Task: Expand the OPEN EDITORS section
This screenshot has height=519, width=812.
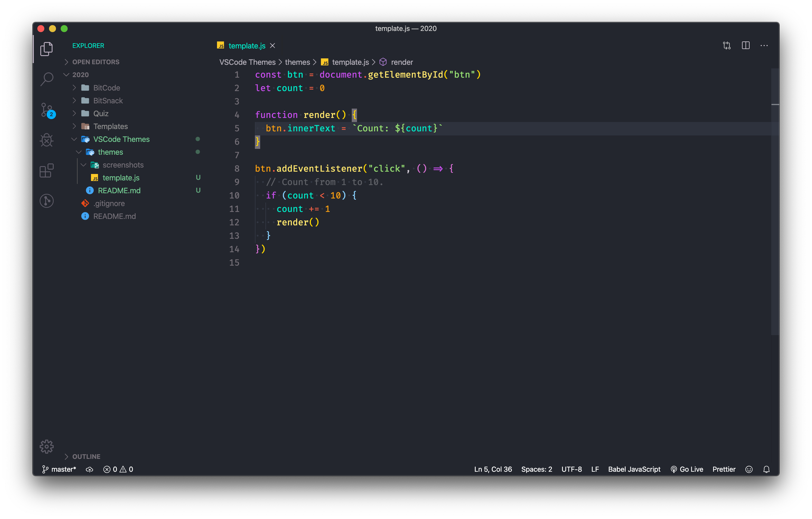Action: pos(95,62)
